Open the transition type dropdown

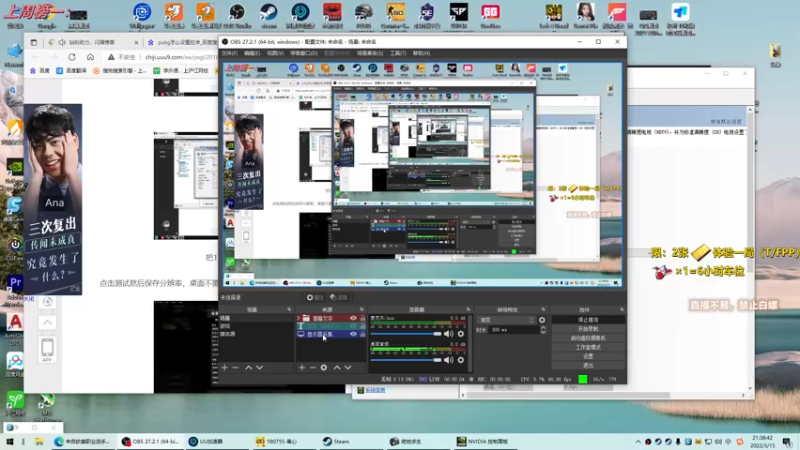[506, 320]
